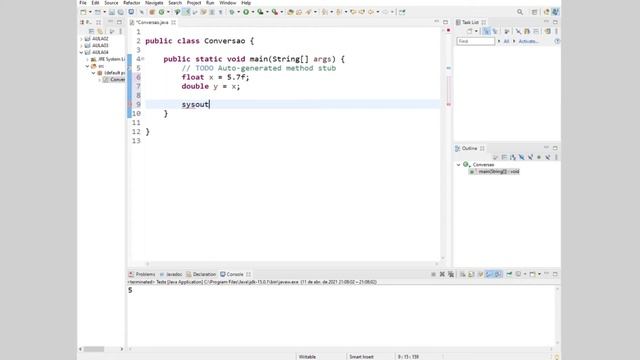Open the External Tools dropdown arrow
This screenshot has width=640, height=360.
282,12
